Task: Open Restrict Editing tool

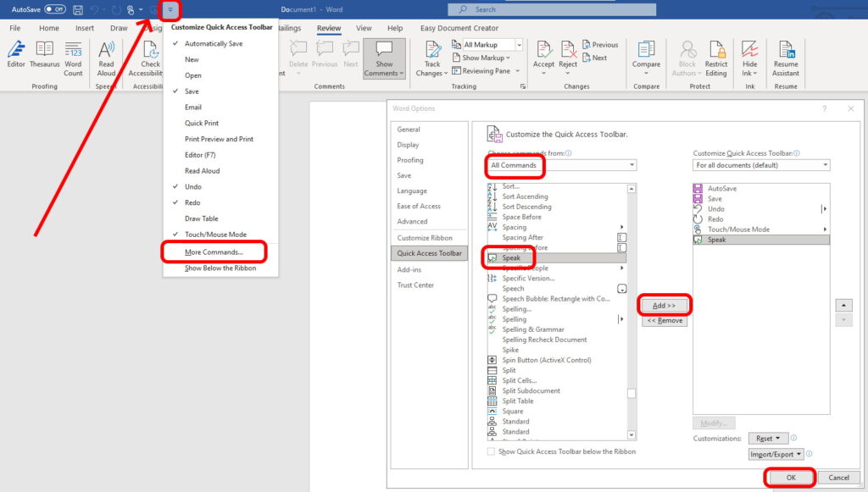Action: pos(716,56)
